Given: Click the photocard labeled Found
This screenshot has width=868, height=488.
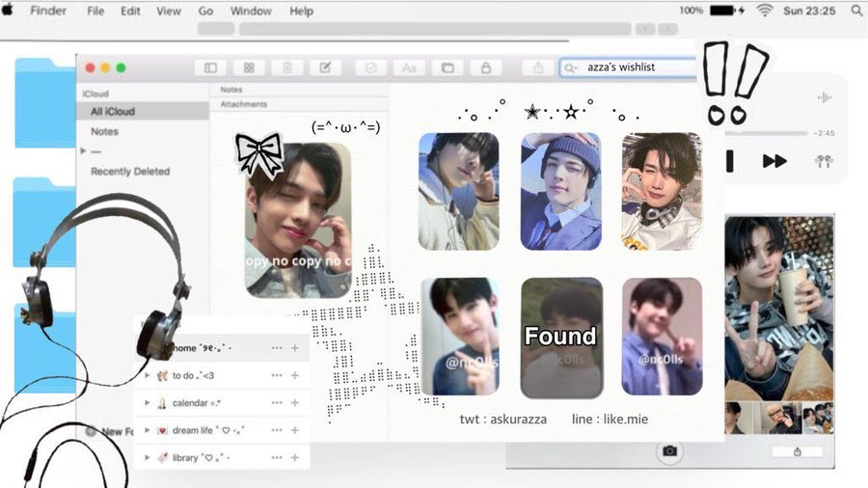Looking at the screenshot, I should (561, 338).
